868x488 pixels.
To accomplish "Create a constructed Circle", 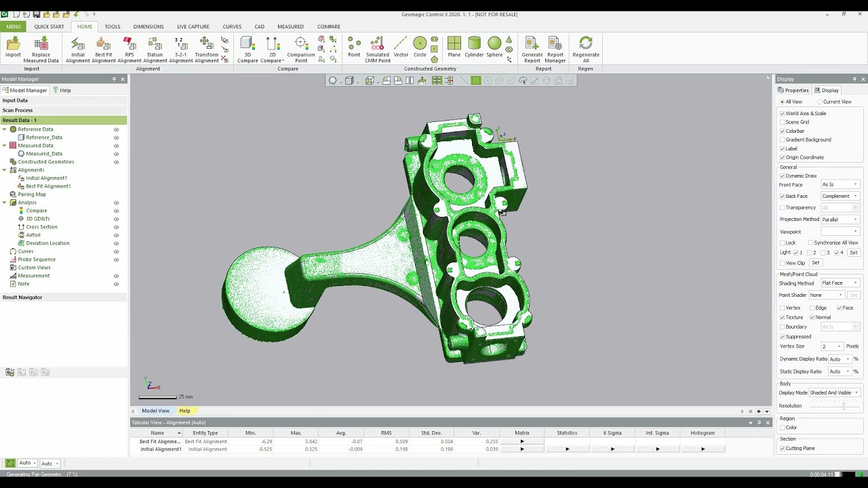I will (x=420, y=48).
